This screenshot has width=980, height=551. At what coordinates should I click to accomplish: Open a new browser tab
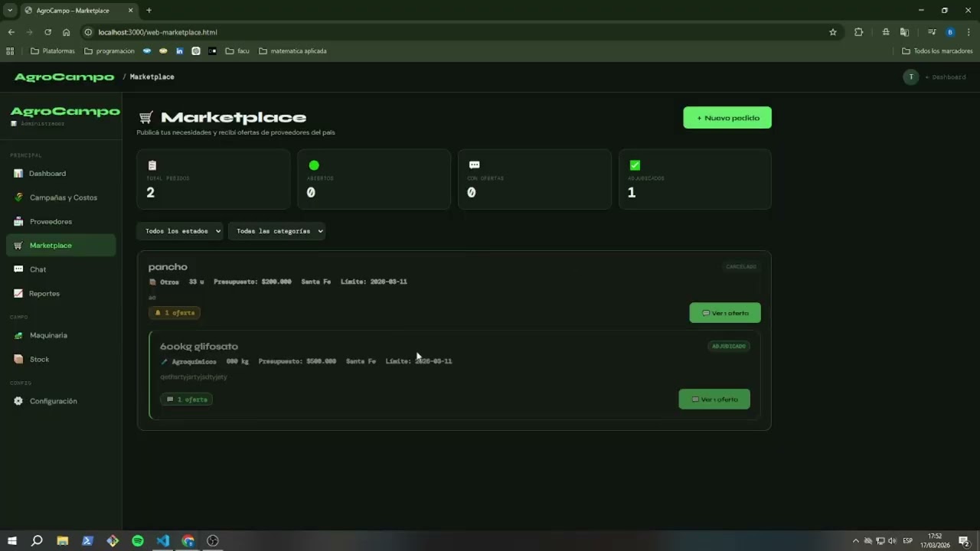(149, 11)
